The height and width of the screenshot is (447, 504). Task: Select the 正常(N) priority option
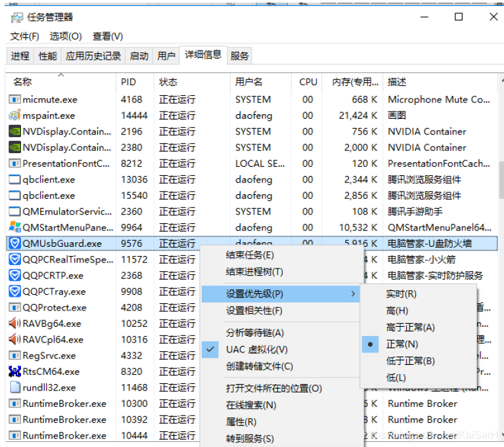point(418,344)
